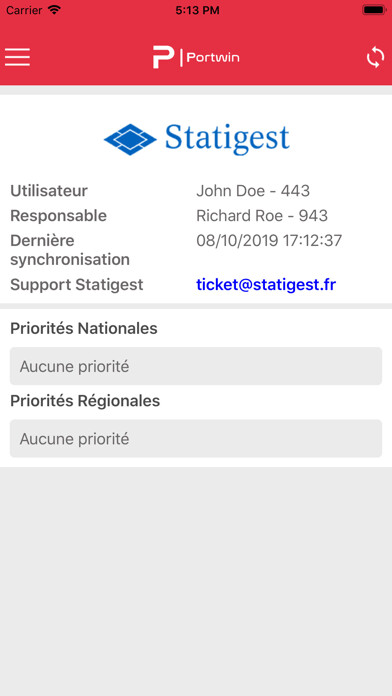
Task: Tap the sync refresh icon
Action: click(x=375, y=57)
